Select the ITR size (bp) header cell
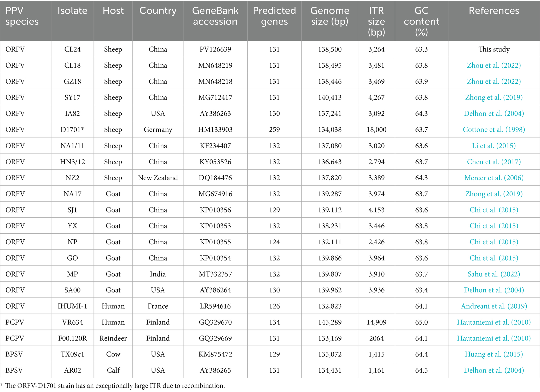The height and width of the screenshot is (392, 540). click(x=376, y=21)
